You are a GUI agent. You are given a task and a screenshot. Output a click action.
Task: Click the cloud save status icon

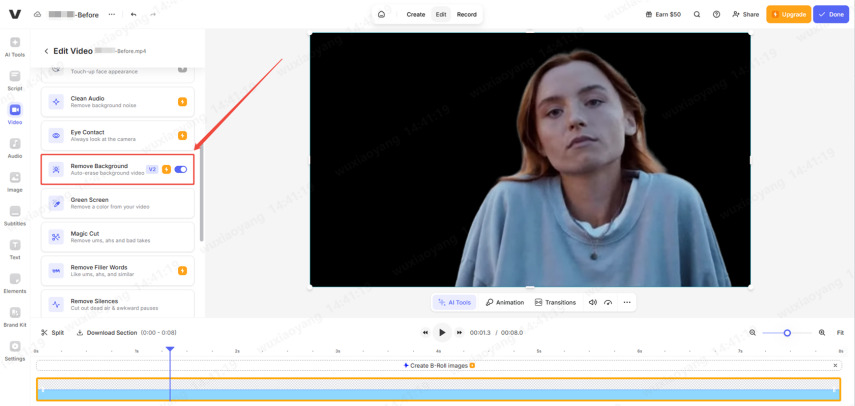point(37,15)
